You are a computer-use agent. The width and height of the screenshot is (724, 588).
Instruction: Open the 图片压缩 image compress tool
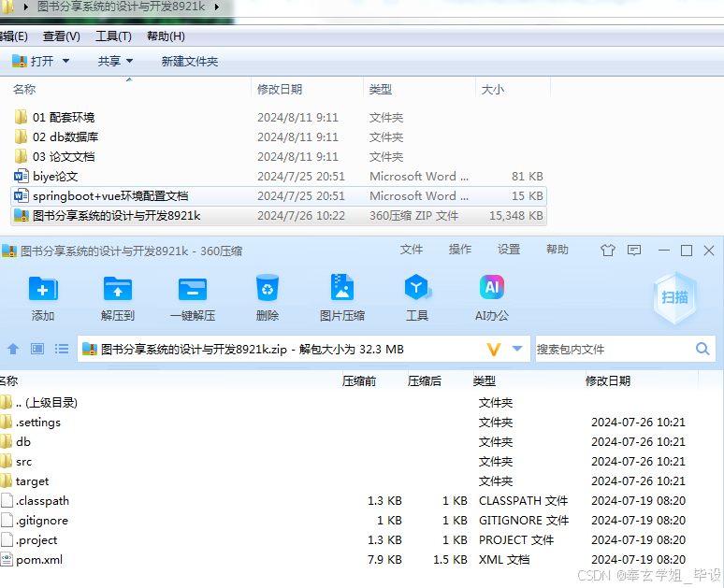(342, 288)
